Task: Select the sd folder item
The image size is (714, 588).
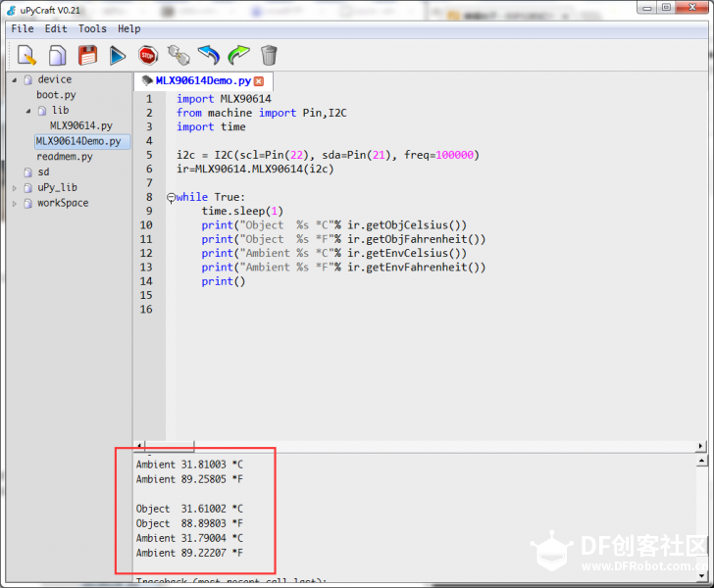Action: click(44, 172)
